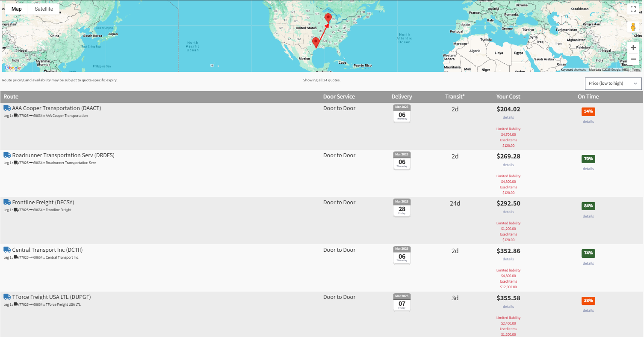Sort by Transit column header

[455, 97]
